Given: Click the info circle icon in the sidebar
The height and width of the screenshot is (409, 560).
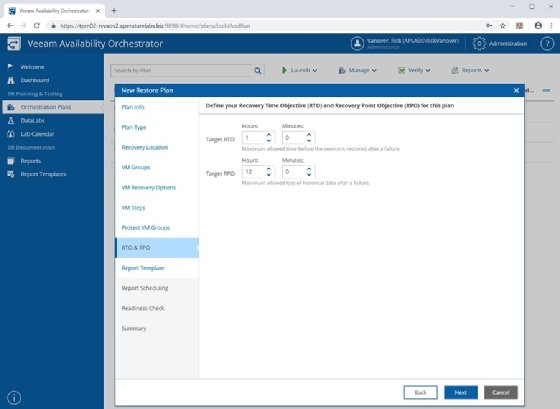Looking at the screenshot, I should coord(14,398).
